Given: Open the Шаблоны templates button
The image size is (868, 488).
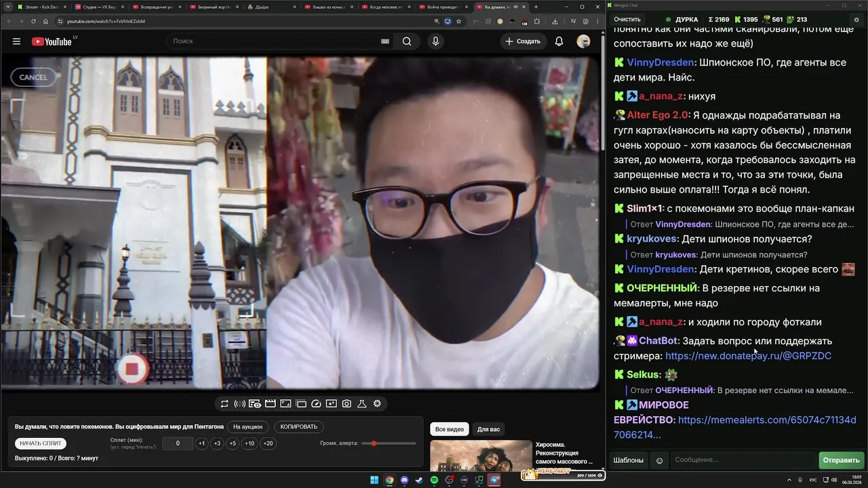Looking at the screenshot, I should coord(629,460).
